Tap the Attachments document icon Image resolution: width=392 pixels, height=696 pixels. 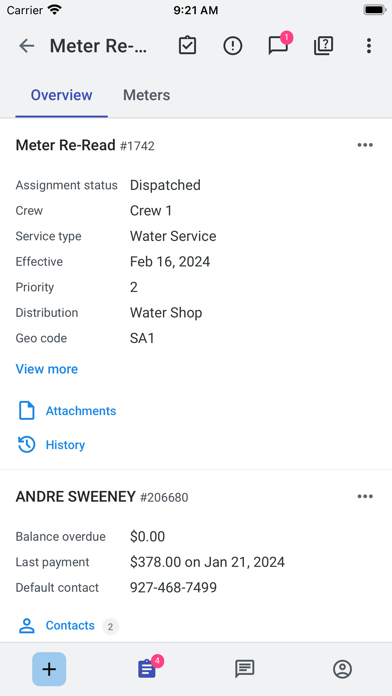(x=27, y=411)
